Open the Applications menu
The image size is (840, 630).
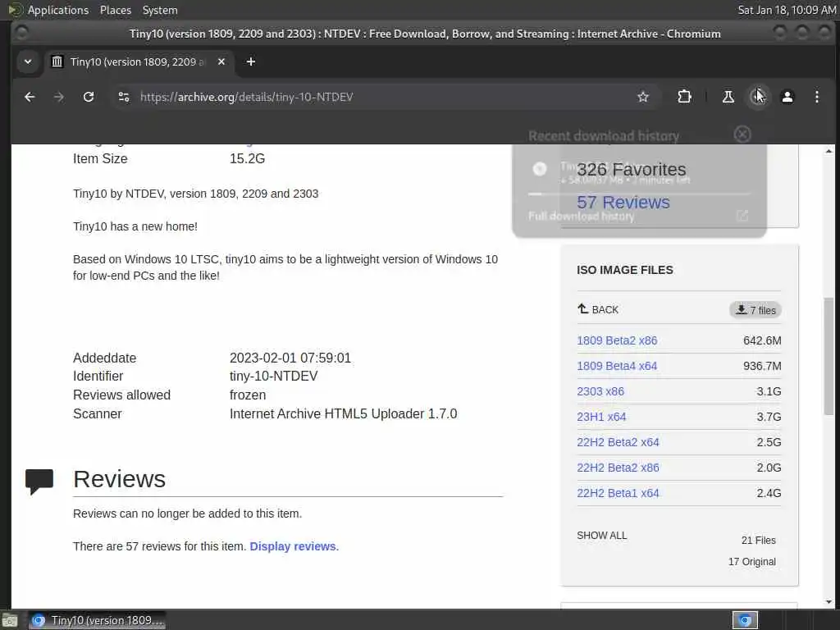tap(58, 10)
